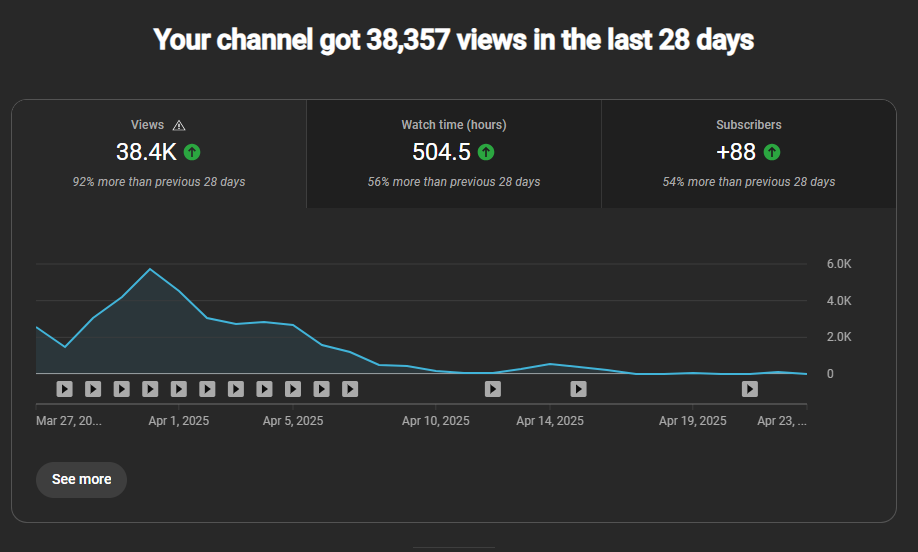Click the Apr 19, 2025 date label
This screenshot has width=918, height=552.
click(692, 421)
